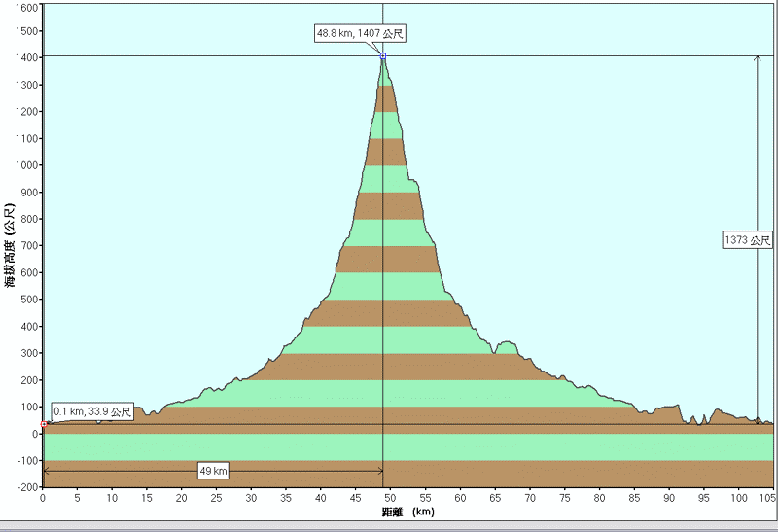Click the 1000 tick on the elevation axis
This screenshot has width=778, height=532.
27,165
